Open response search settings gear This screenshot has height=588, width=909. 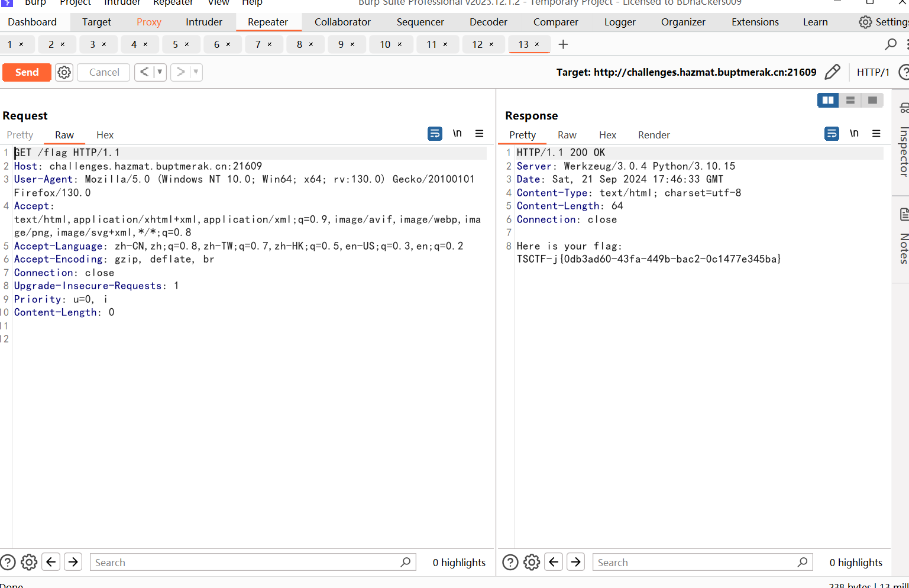532,562
